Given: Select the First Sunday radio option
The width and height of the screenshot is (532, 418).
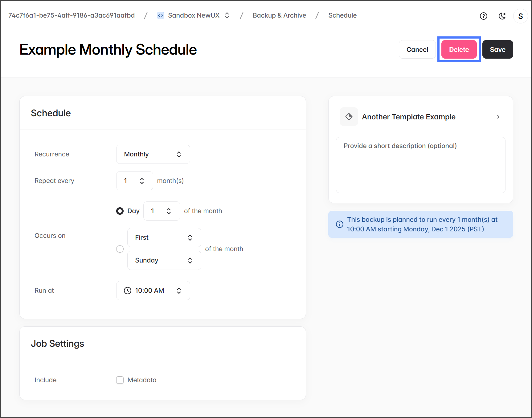Looking at the screenshot, I should click(120, 249).
